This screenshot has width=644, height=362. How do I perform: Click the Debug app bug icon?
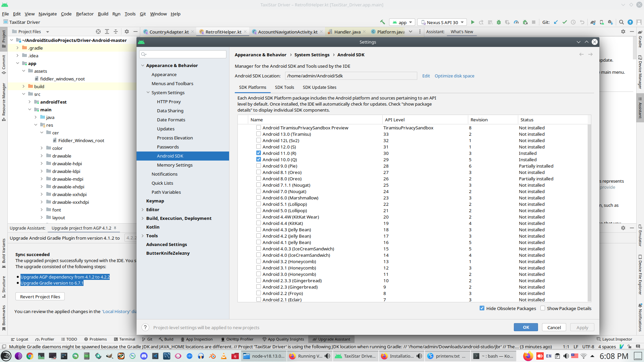[499, 22]
